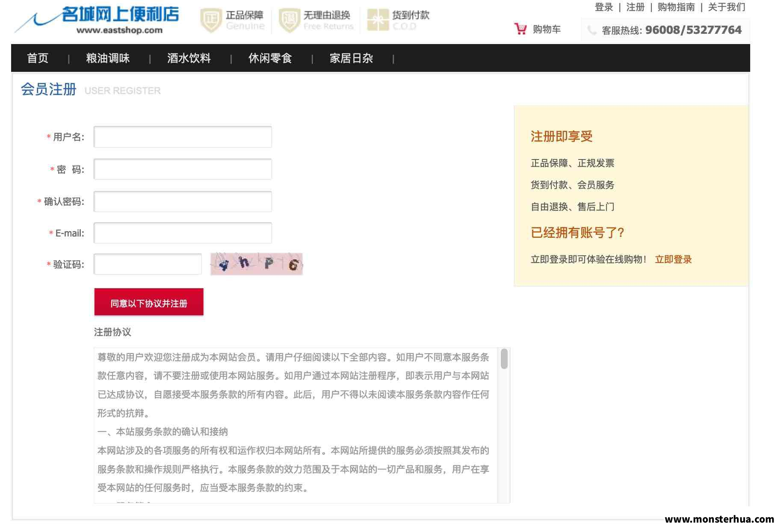This screenshot has height=532, width=775.
Task: Click the 购物车 text link
Action: tap(547, 29)
